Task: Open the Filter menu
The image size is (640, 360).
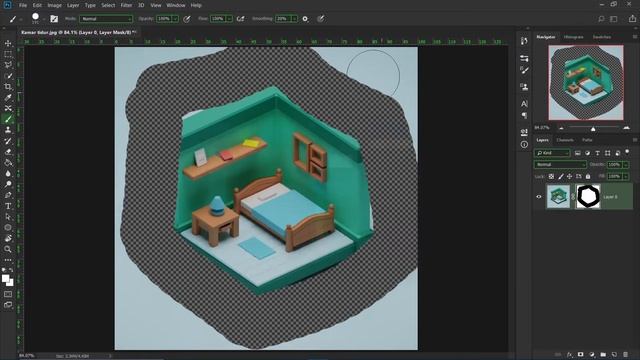Action: tap(126, 5)
